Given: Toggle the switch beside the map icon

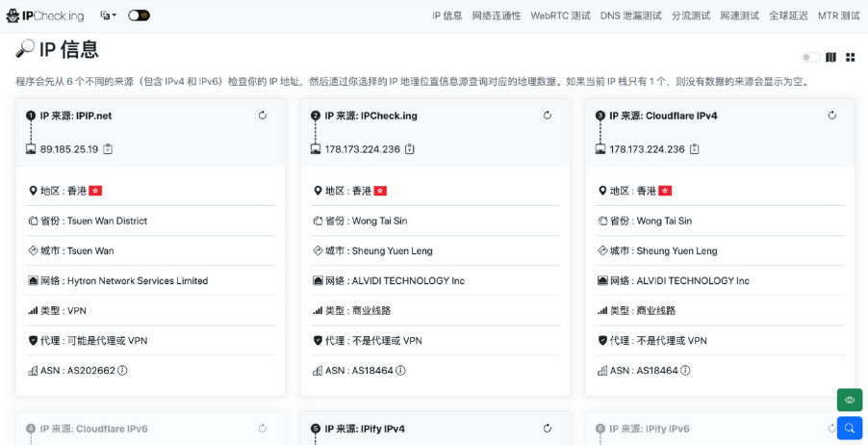Looking at the screenshot, I should pyautogui.click(x=811, y=57).
